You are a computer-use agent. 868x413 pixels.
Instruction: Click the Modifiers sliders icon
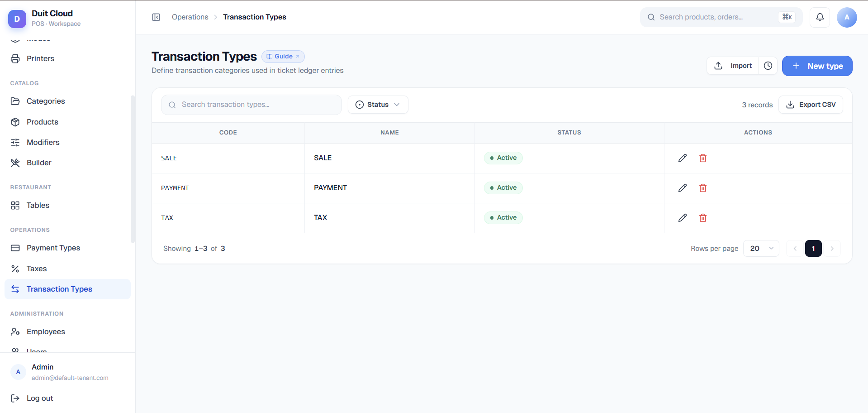pyautogui.click(x=15, y=142)
